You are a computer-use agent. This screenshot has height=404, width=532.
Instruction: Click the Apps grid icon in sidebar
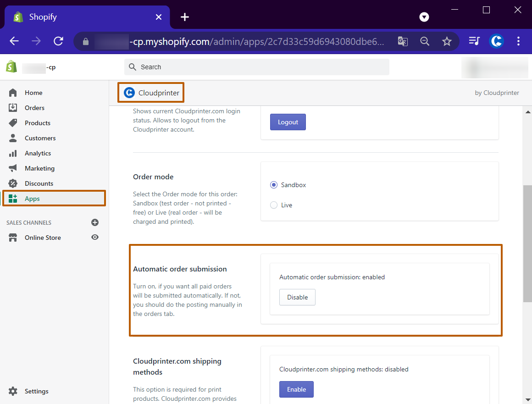click(13, 199)
